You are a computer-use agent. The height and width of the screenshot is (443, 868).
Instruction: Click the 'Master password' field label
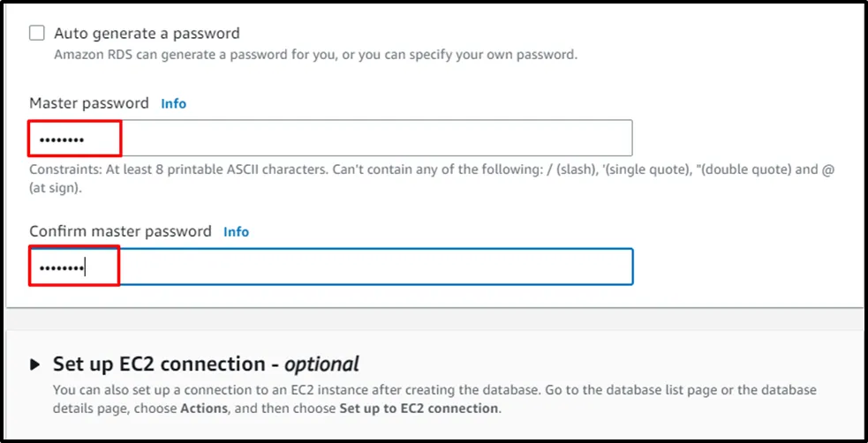click(89, 103)
